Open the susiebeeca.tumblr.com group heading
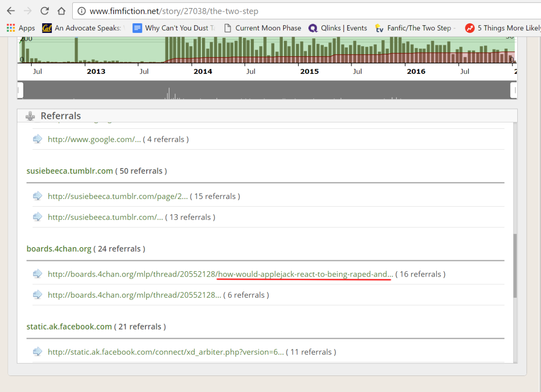Viewport: 541px width, 392px height. 70,171
